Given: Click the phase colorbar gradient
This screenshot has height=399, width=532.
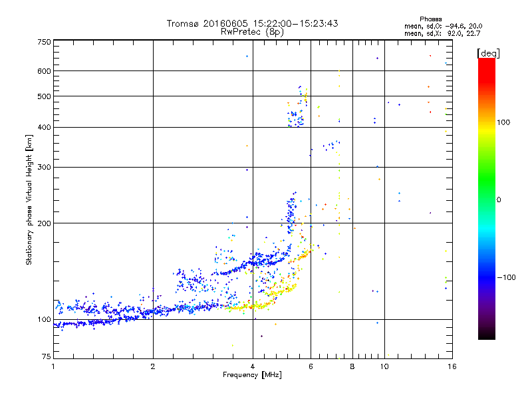Looking at the screenshot, I should (x=487, y=198).
